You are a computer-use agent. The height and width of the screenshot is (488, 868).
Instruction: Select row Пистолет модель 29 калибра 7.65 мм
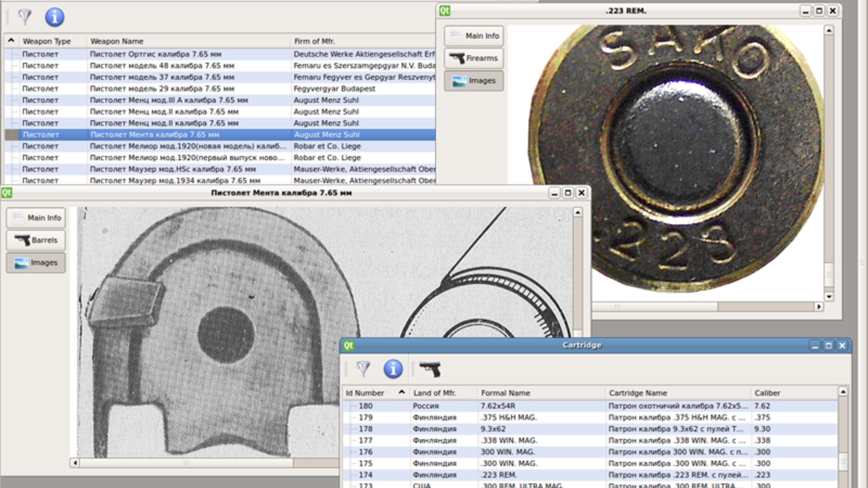coord(220,88)
